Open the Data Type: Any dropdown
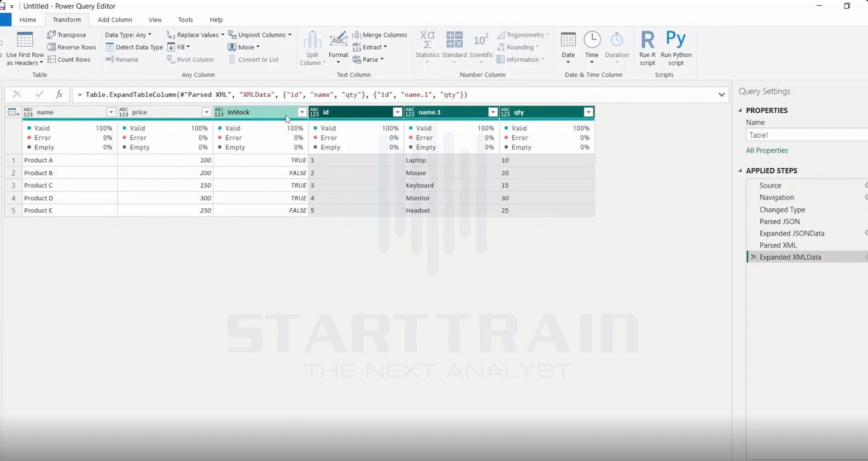868x461 pixels. coord(128,35)
